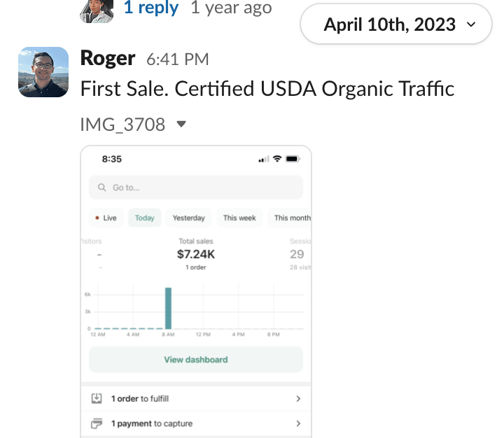Select the This week filter tab

pos(239,218)
